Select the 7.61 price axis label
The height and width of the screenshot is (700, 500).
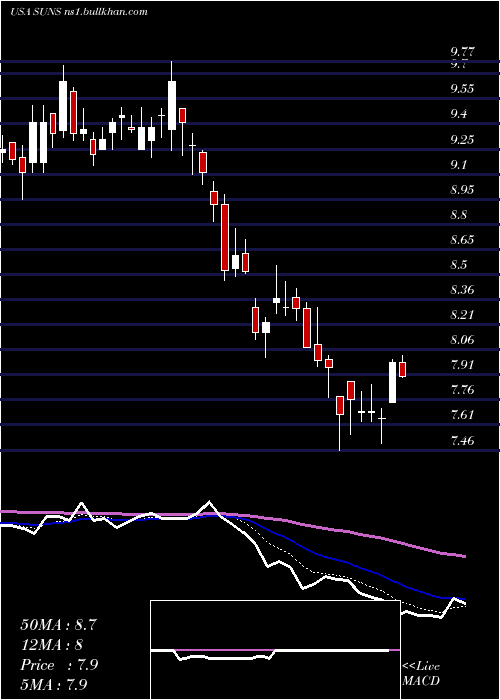click(x=462, y=415)
